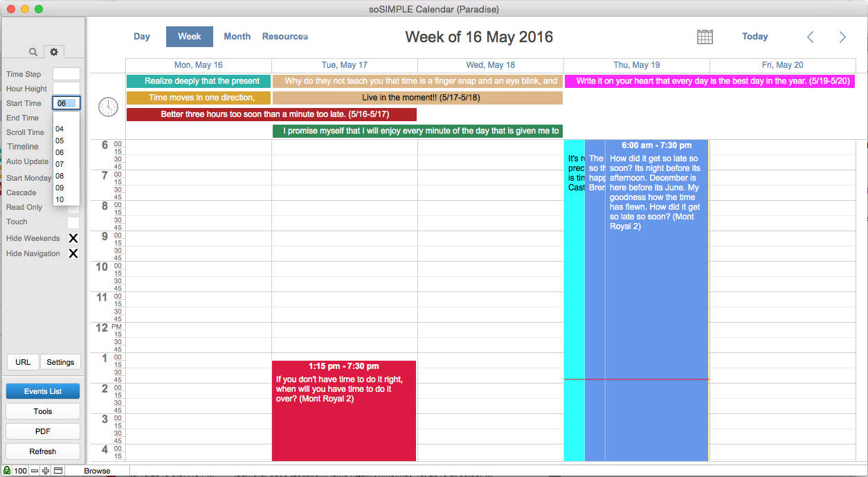Viewport: 868px width, 477px height.
Task: Open the Thu, May 19 day header
Action: pyautogui.click(x=637, y=65)
